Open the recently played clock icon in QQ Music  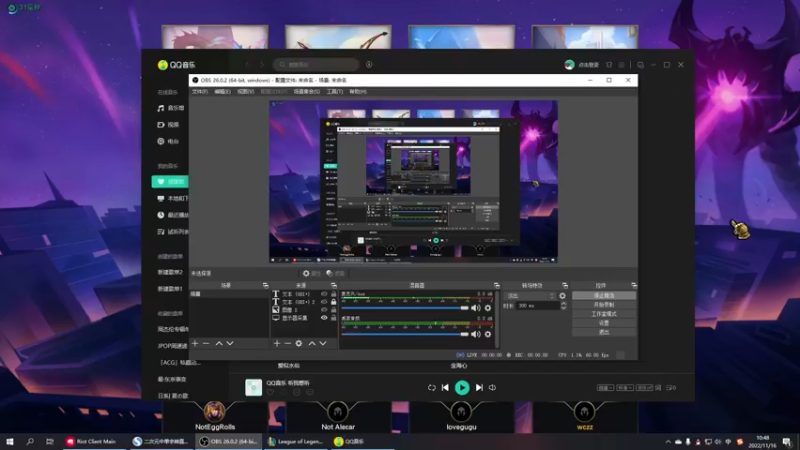tap(161, 215)
